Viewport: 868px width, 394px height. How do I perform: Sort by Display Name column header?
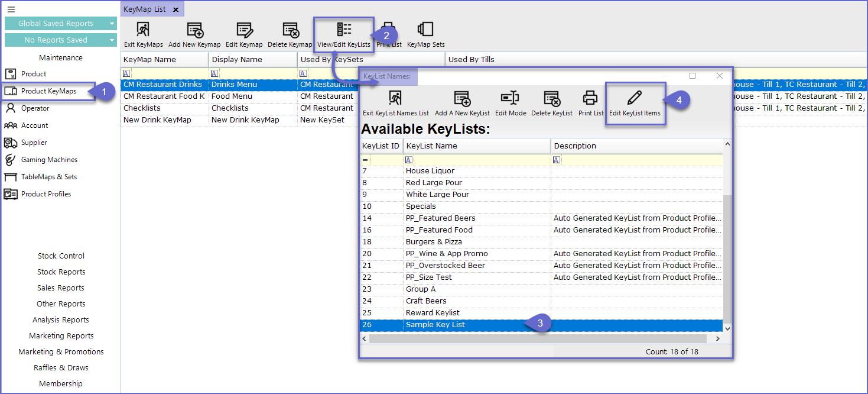[253, 60]
